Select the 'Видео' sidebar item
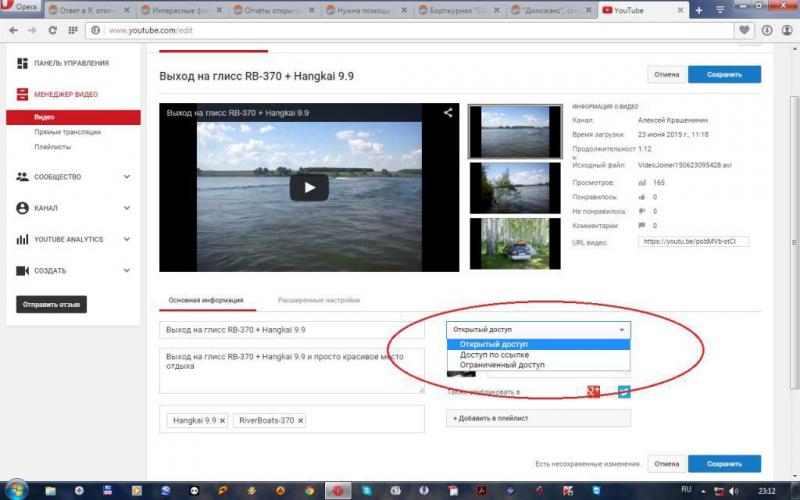This screenshot has width=800, height=500. (73, 117)
